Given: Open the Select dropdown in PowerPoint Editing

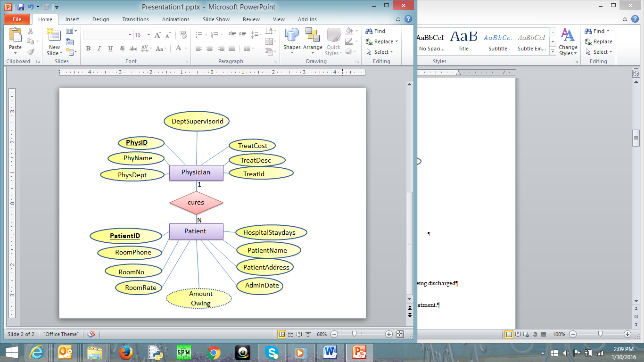Looking at the screenshot, I should [x=392, y=52].
